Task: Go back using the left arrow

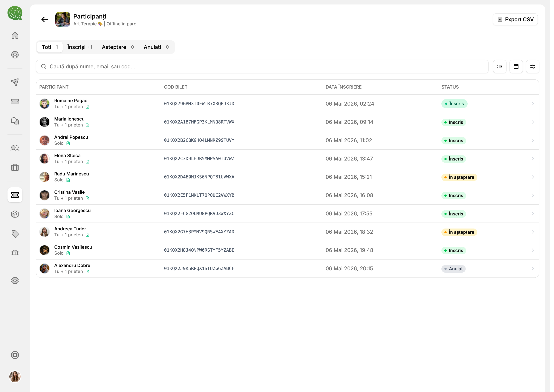Action: [x=45, y=20]
